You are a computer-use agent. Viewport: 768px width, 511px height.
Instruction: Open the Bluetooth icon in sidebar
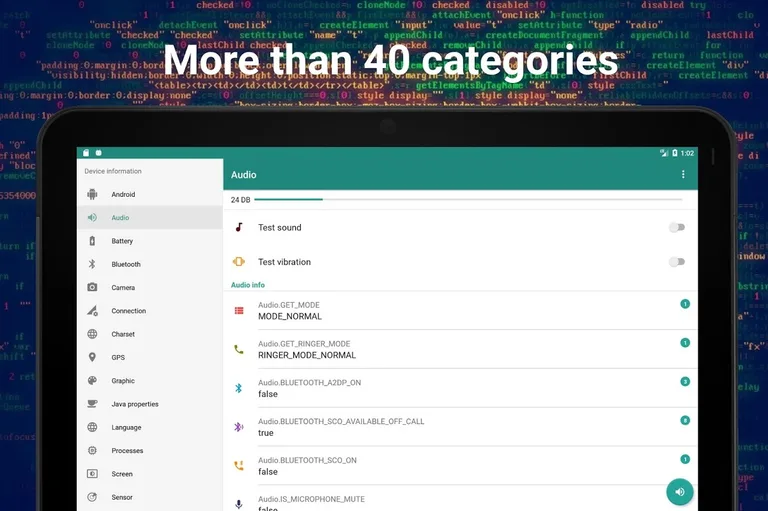[92, 264]
